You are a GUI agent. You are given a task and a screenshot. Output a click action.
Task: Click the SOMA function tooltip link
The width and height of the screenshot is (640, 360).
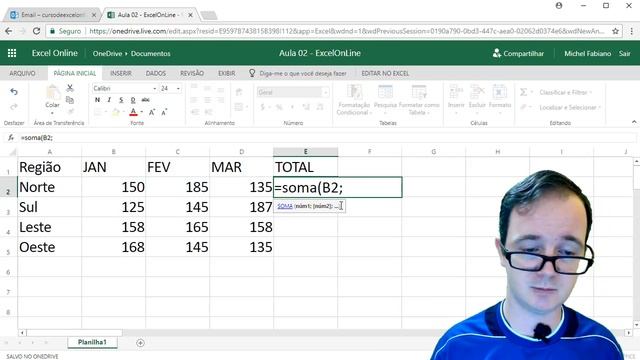tap(285, 206)
